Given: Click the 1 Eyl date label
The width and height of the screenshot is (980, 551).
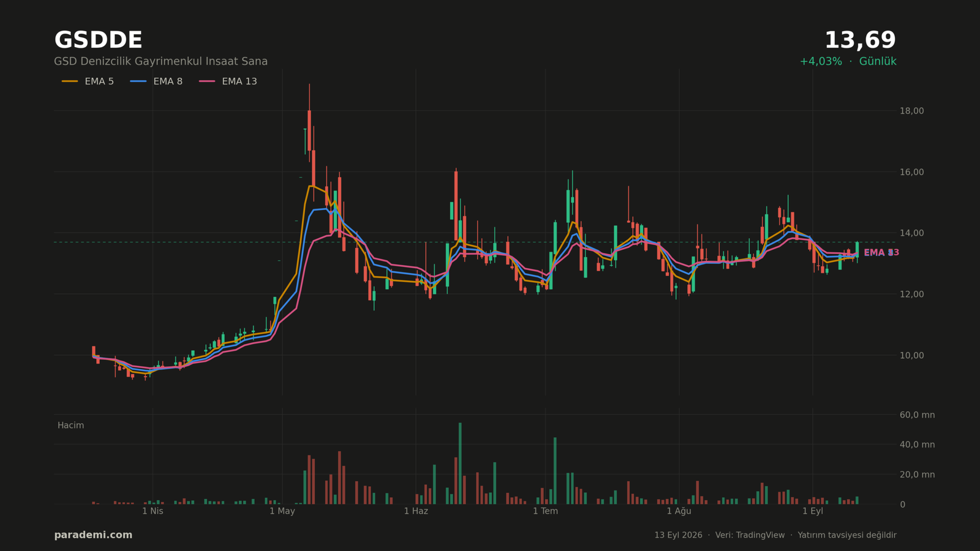Looking at the screenshot, I should point(813,511).
